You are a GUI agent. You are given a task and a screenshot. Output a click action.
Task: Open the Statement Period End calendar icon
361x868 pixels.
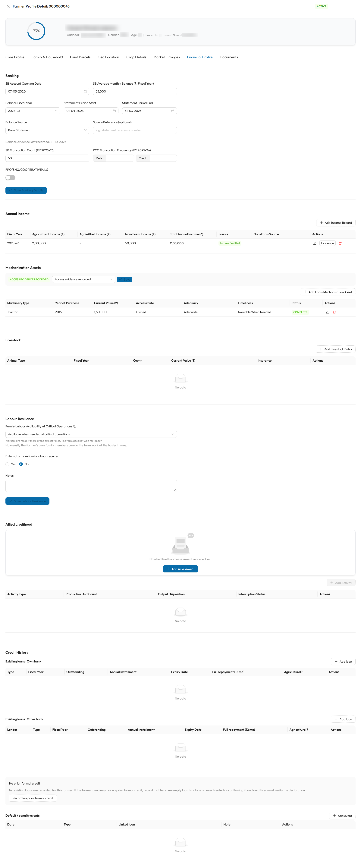point(173,111)
